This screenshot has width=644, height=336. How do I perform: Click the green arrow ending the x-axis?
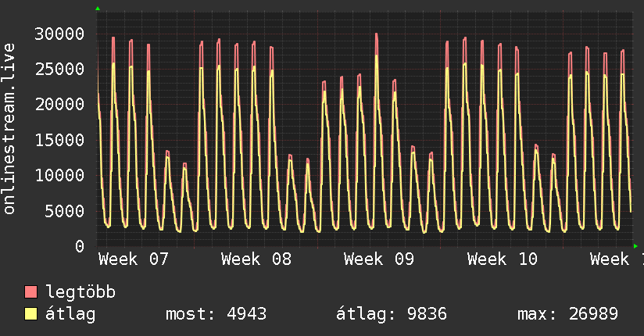click(635, 246)
